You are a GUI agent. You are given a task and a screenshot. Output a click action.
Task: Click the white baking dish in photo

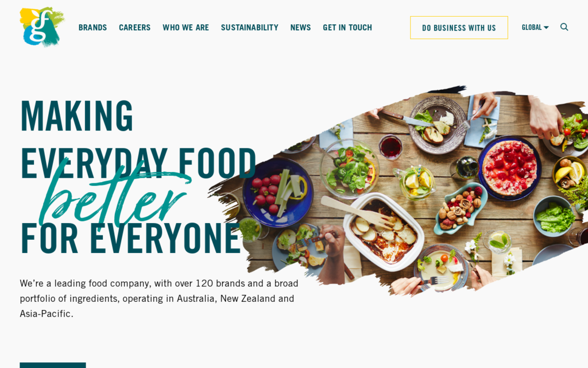[x=384, y=232]
